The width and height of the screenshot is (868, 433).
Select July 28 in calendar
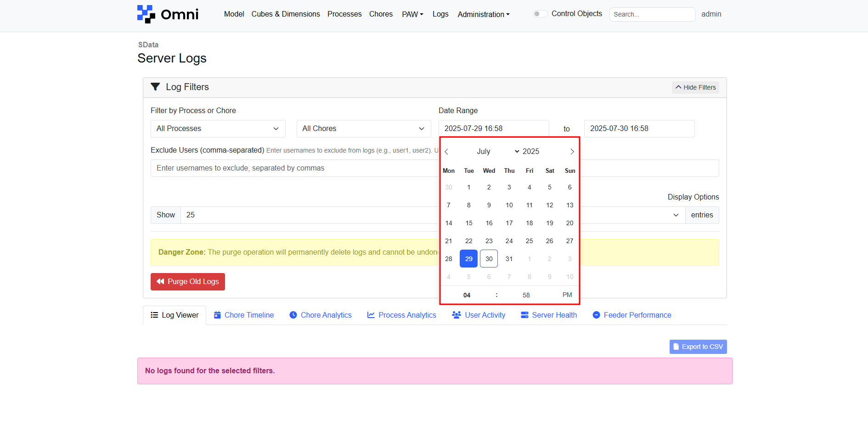pos(449,259)
